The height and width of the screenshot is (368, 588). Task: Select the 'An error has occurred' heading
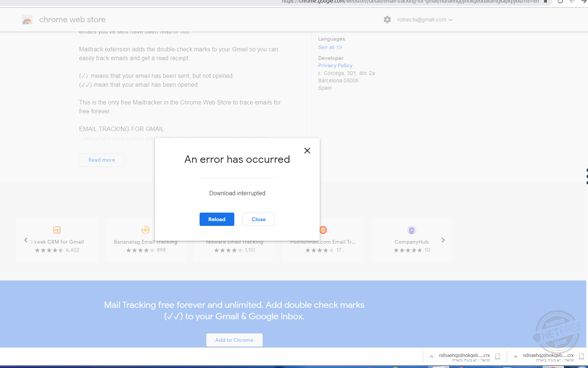tap(237, 159)
